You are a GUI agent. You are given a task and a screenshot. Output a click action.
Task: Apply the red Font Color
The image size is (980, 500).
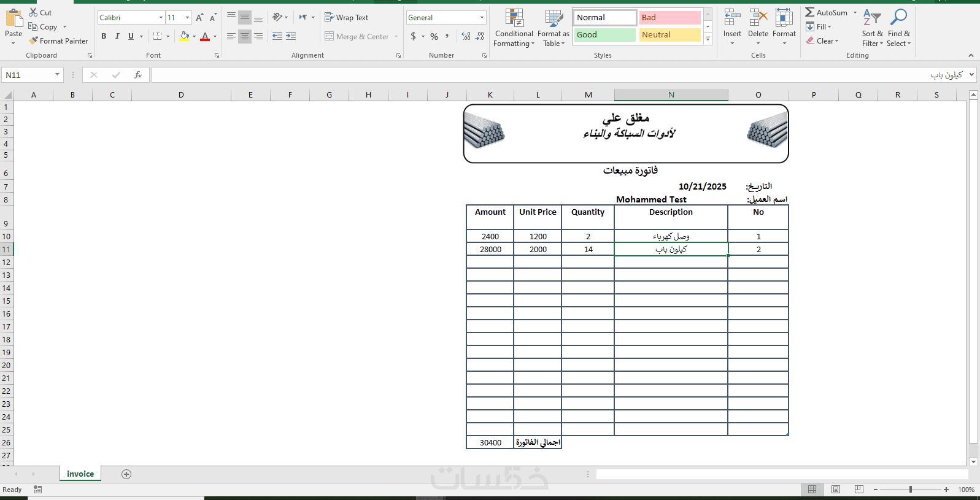(205, 36)
